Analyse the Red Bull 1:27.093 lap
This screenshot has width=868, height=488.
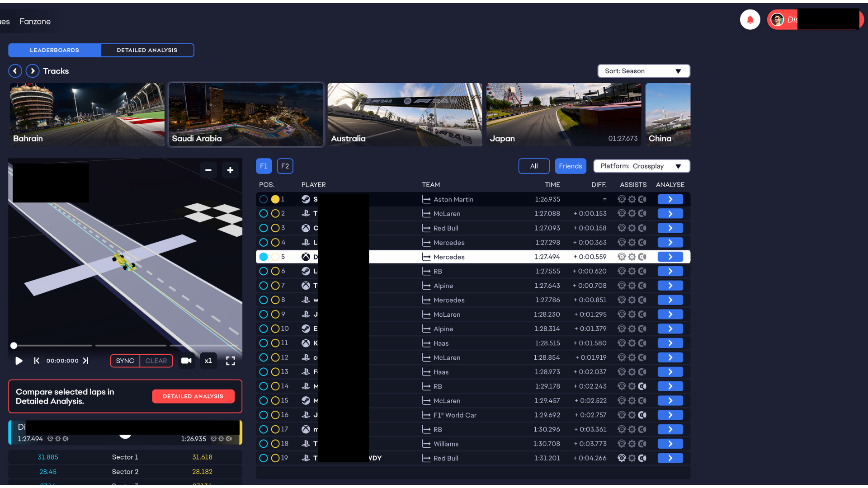tap(670, 228)
